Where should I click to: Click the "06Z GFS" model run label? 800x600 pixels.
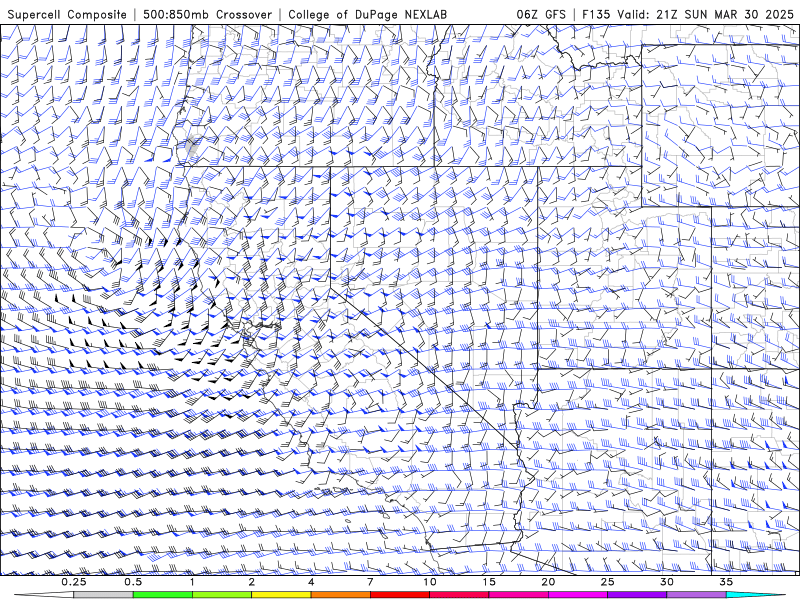click(x=541, y=15)
